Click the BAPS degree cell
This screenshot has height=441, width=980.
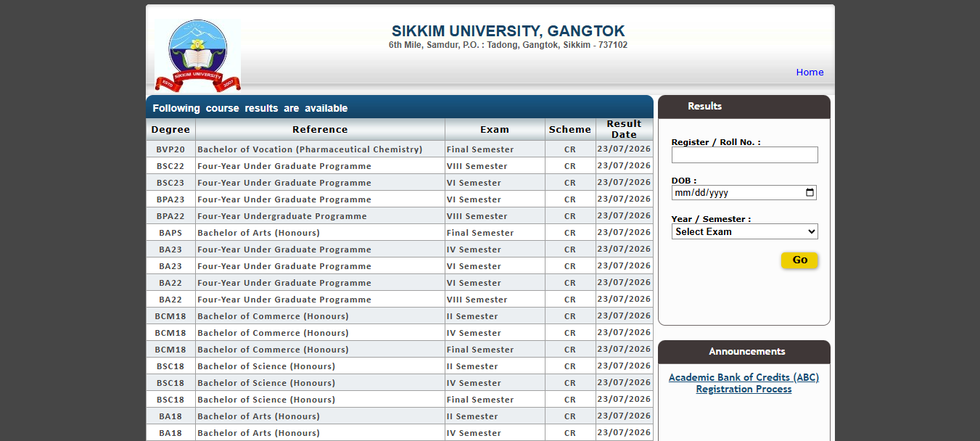point(170,233)
